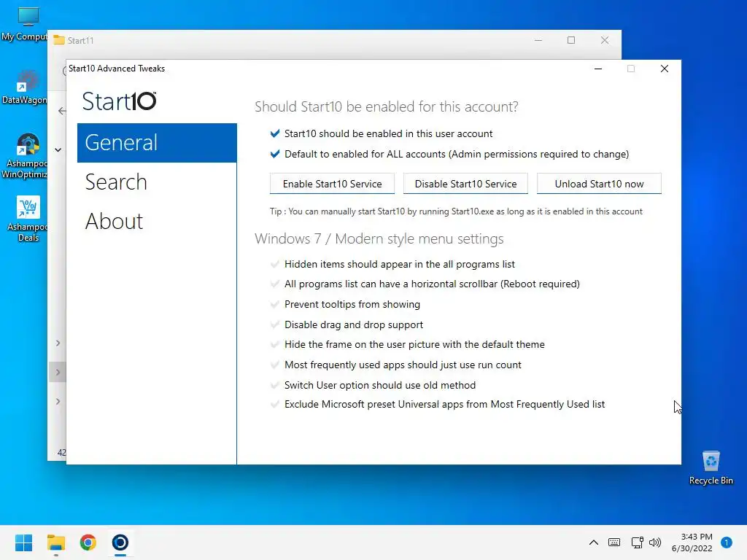Close the Start10 Advanced Tweaks window
This screenshot has height=560, width=747.
click(x=665, y=69)
